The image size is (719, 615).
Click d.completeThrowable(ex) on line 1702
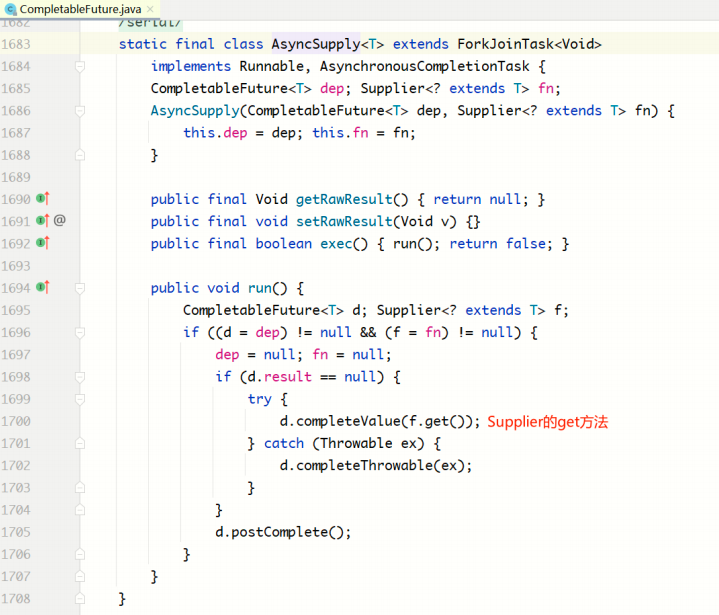click(372, 465)
